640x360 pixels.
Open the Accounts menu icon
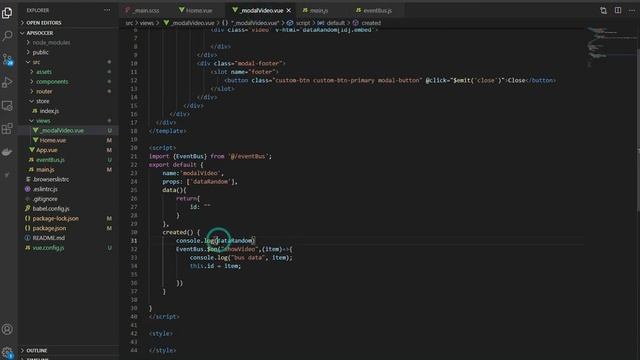tap(7, 329)
